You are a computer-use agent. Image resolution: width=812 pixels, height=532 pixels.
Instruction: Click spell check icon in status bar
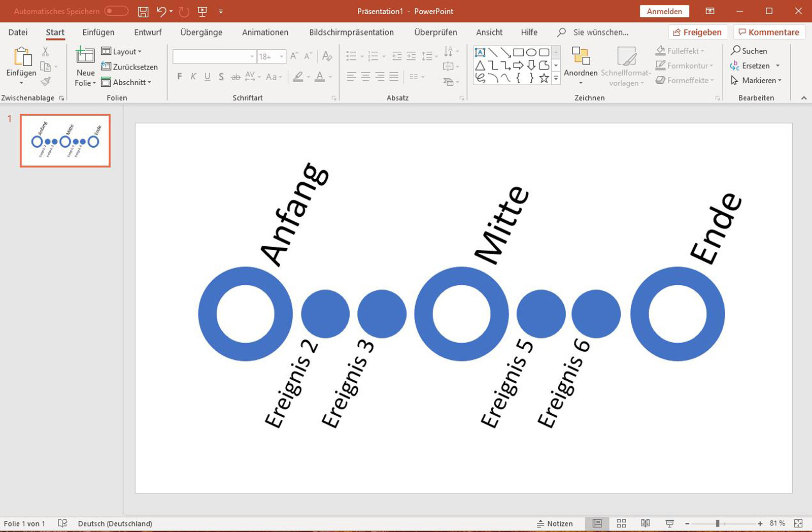tap(62, 523)
